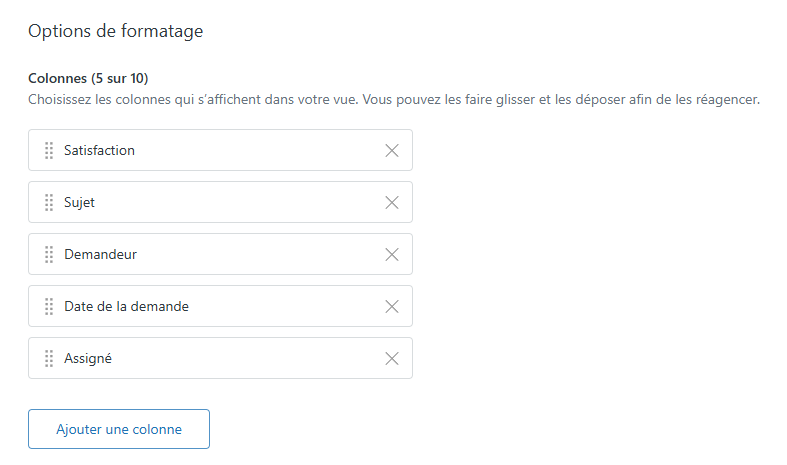Remove the Date de la demande column
The height and width of the screenshot is (465, 787).
pyautogui.click(x=392, y=306)
